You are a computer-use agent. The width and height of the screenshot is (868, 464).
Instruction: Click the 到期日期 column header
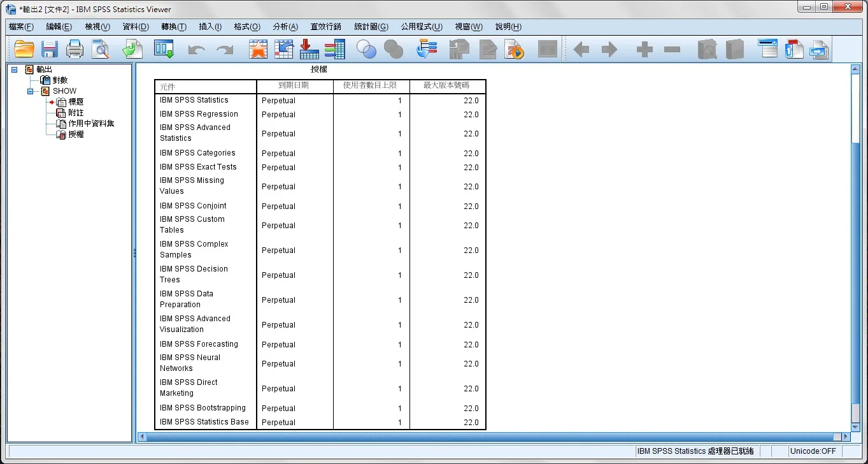tap(295, 86)
